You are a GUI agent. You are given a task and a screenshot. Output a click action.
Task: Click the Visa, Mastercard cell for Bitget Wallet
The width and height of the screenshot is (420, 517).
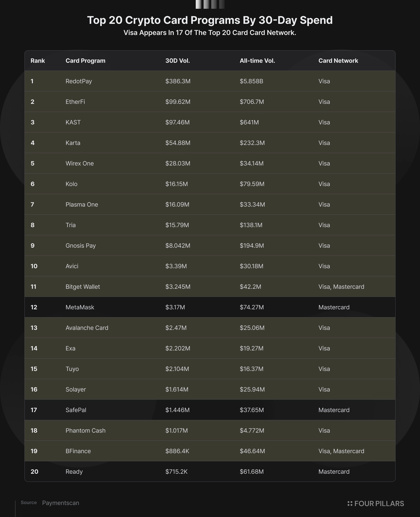(341, 287)
